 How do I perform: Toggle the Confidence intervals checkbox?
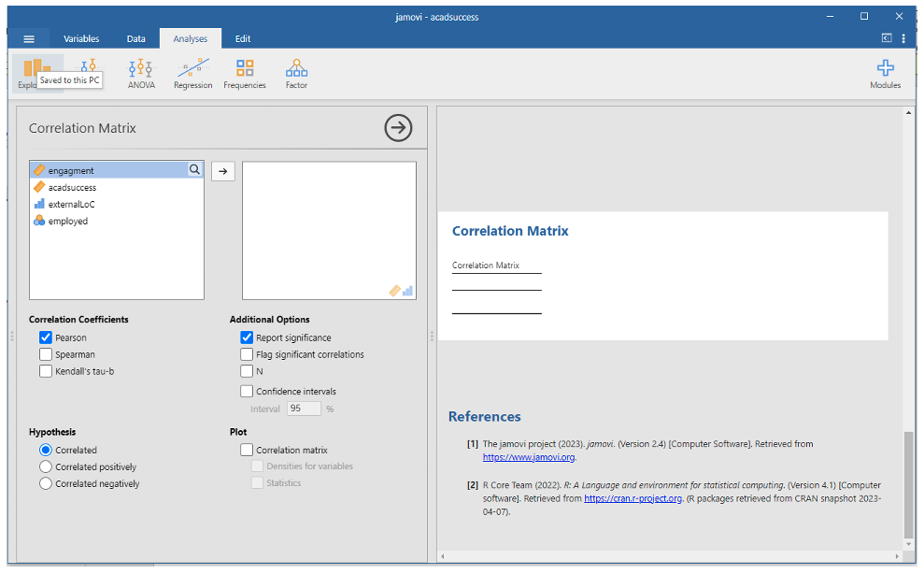click(x=247, y=392)
